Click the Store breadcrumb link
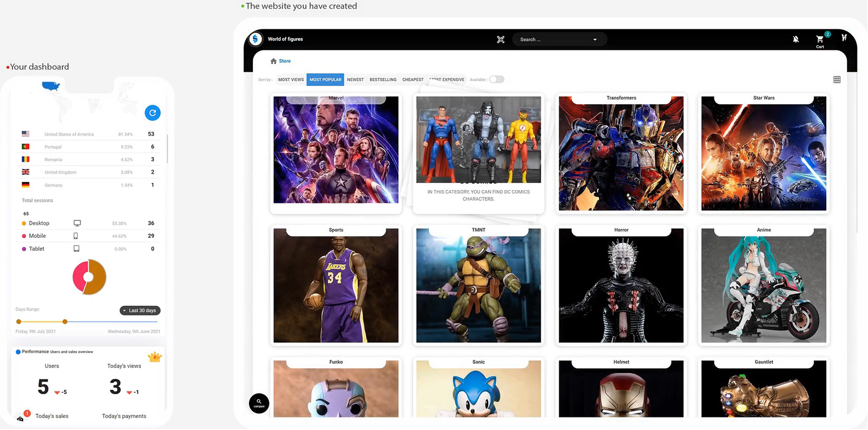This screenshot has width=868, height=430. click(x=285, y=61)
